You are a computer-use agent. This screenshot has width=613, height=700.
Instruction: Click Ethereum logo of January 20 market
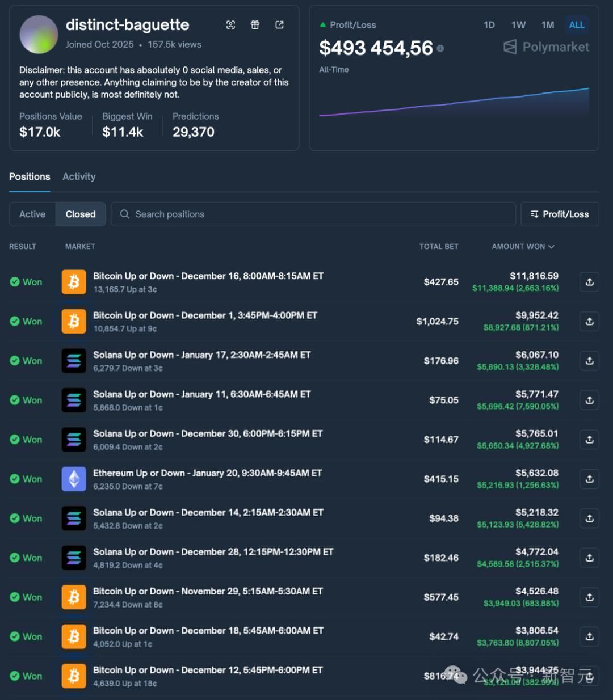[74, 479]
